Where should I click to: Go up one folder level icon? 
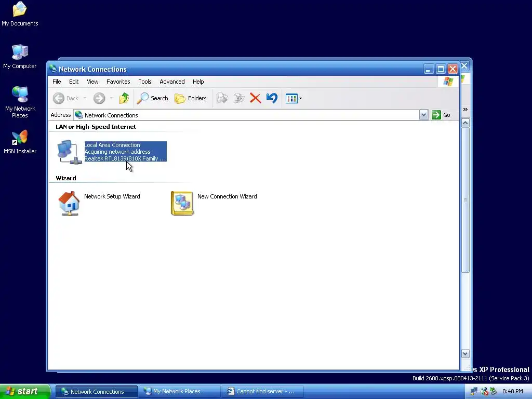[x=124, y=98]
